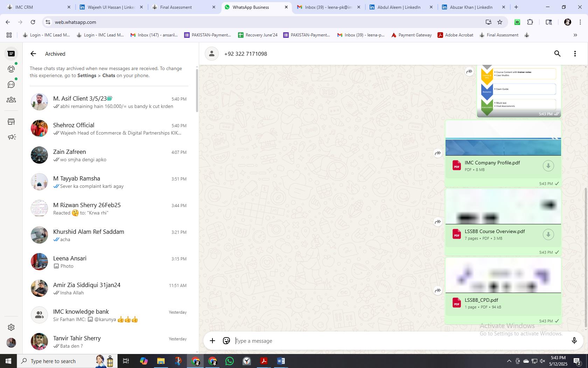
Task: Open Word from the Windows taskbar
Action: 281,361
